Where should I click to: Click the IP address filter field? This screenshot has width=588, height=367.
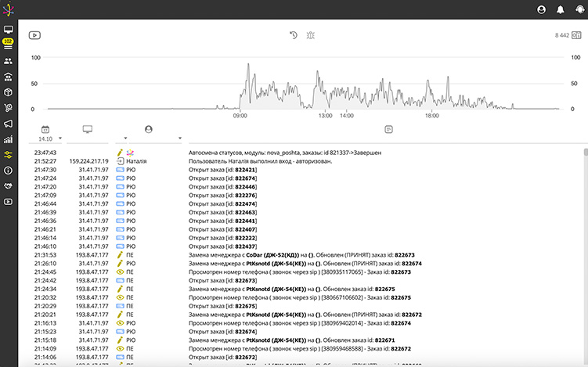(x=88, y=139)
